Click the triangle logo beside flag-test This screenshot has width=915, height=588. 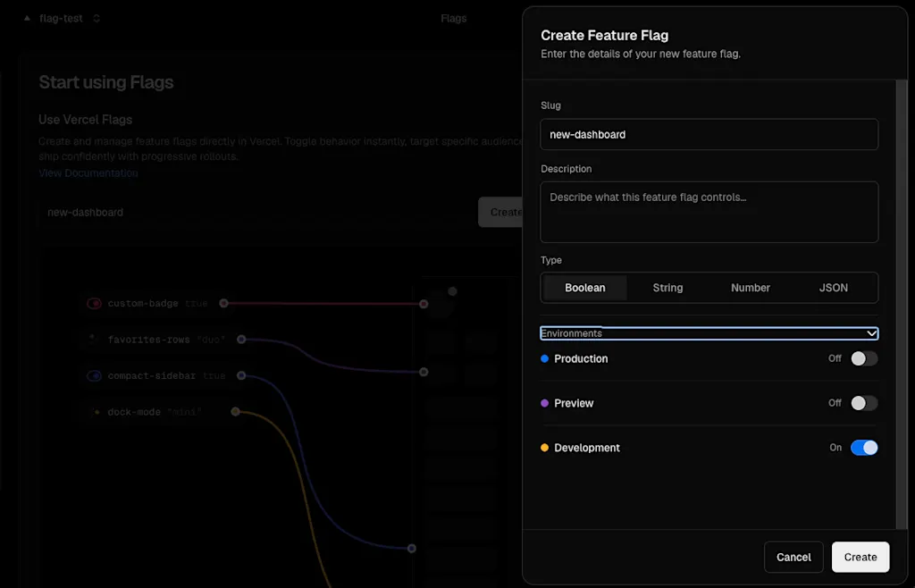pos(27,19)
